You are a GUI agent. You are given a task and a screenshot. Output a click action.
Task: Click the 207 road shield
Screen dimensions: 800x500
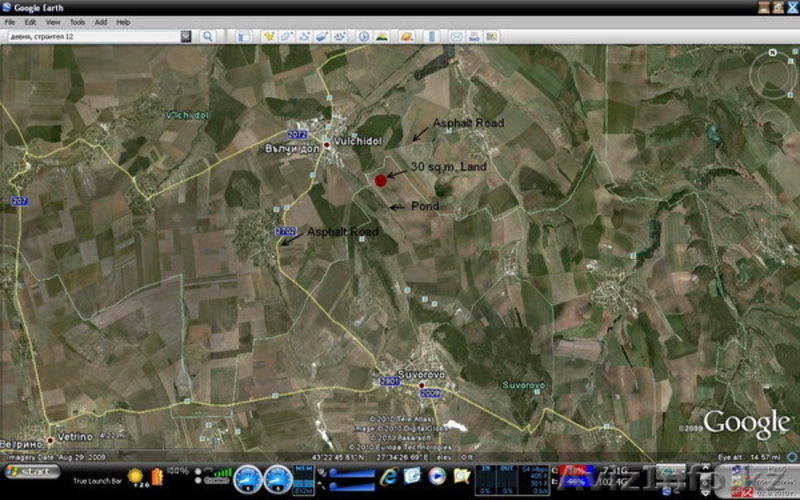19,201
